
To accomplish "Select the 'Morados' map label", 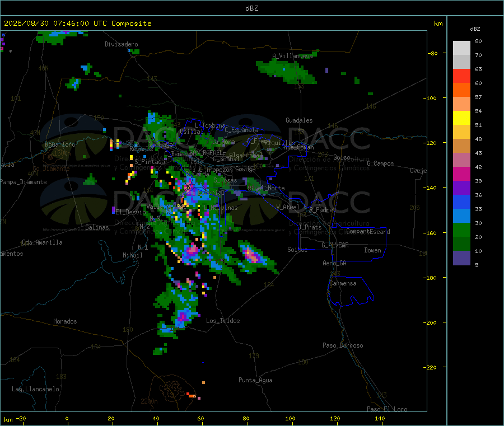I will (65, 321).
